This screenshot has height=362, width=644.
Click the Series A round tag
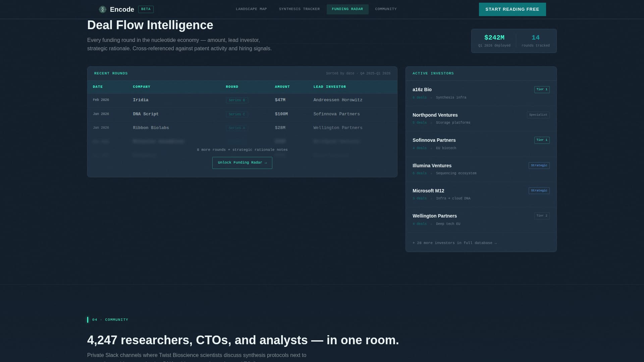pos(237,128)
